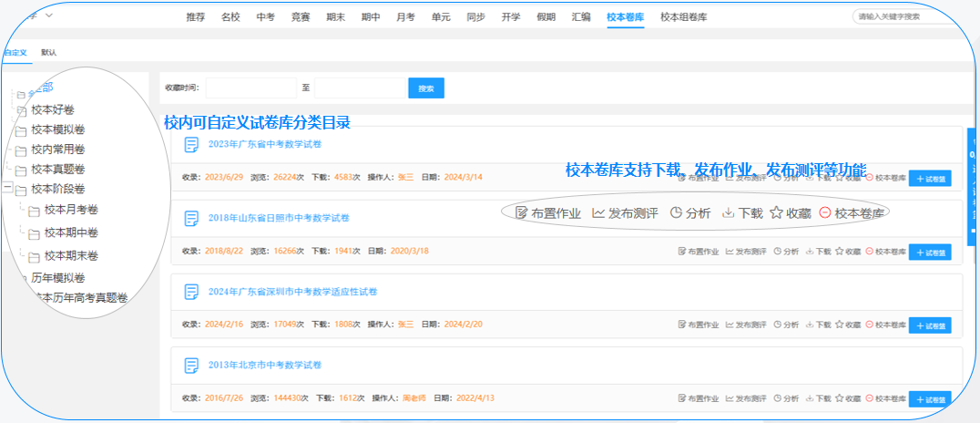Click the 收录 date 2018/8/22
Image resolution: width=980 pixels, height=423 pixels.
click(x=224, y=251)
